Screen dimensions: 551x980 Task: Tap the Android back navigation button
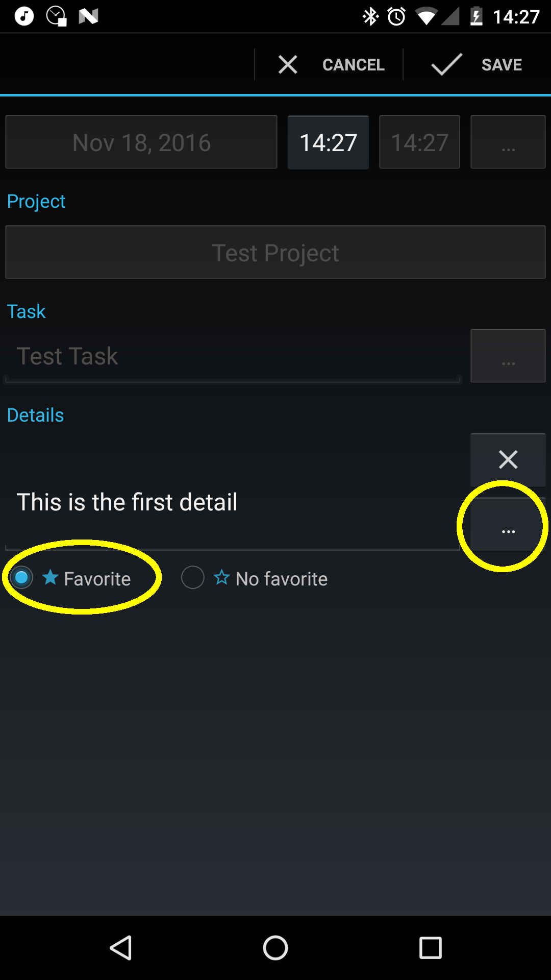(121, 948)
